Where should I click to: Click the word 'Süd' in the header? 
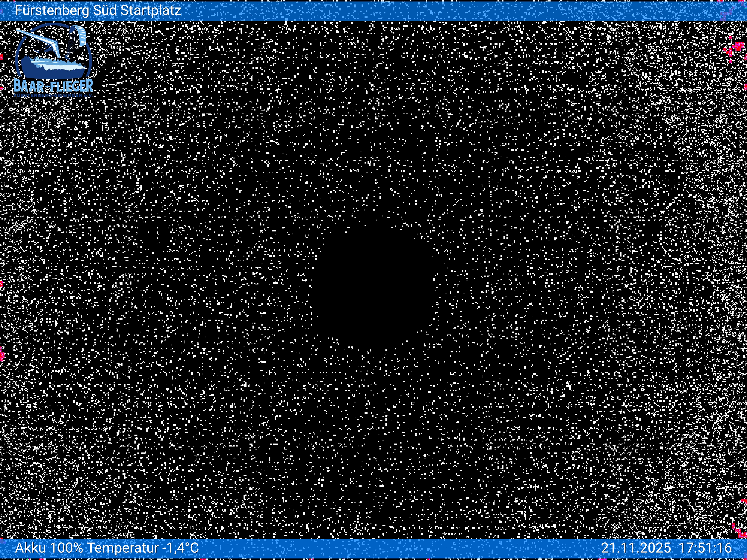coord(105,10)
